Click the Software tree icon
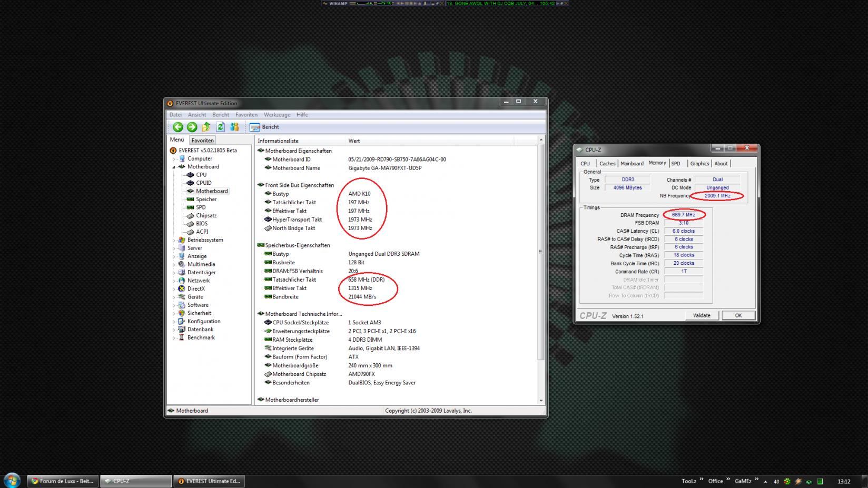This screenshot has height=488, width=868. pyautogui.click(x=182, y=305)
